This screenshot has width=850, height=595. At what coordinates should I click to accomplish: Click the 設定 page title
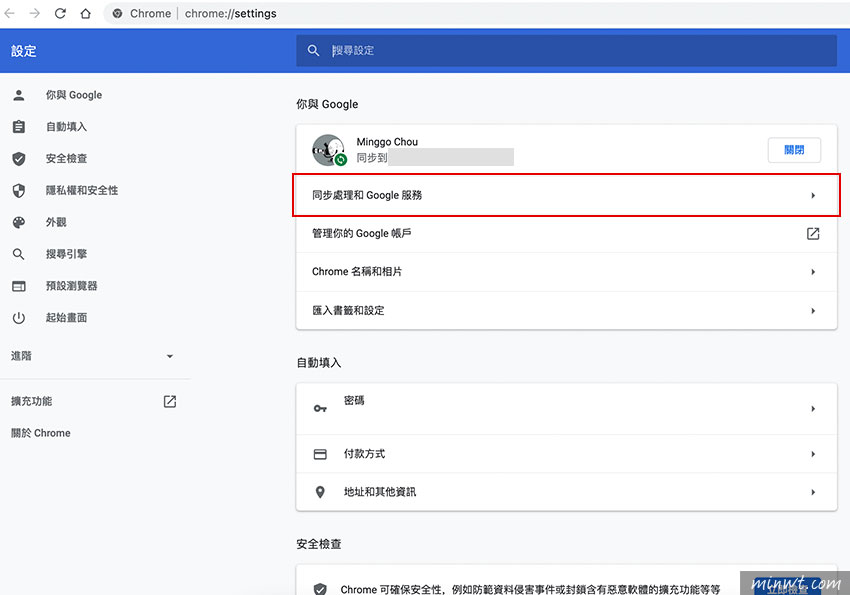(24, 51)
